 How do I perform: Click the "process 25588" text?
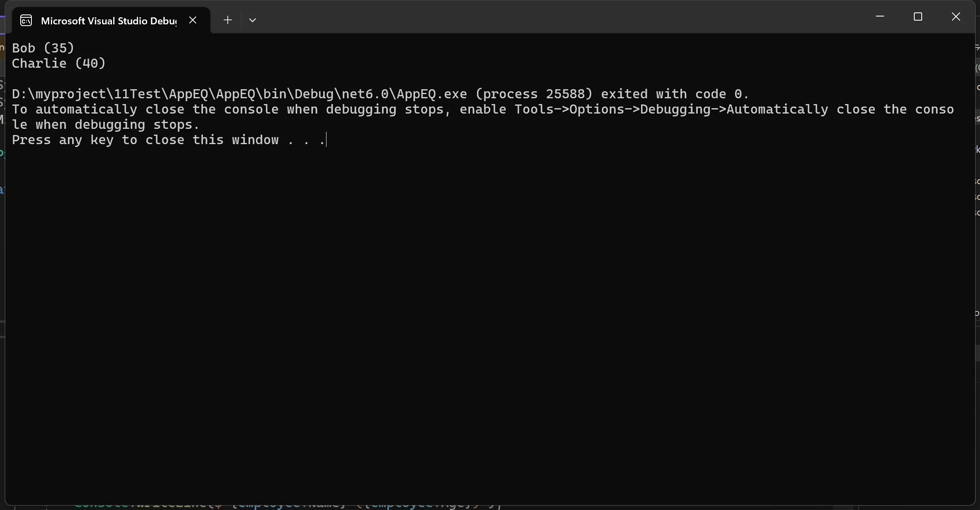pyautogui.click(x=534, y=94)
